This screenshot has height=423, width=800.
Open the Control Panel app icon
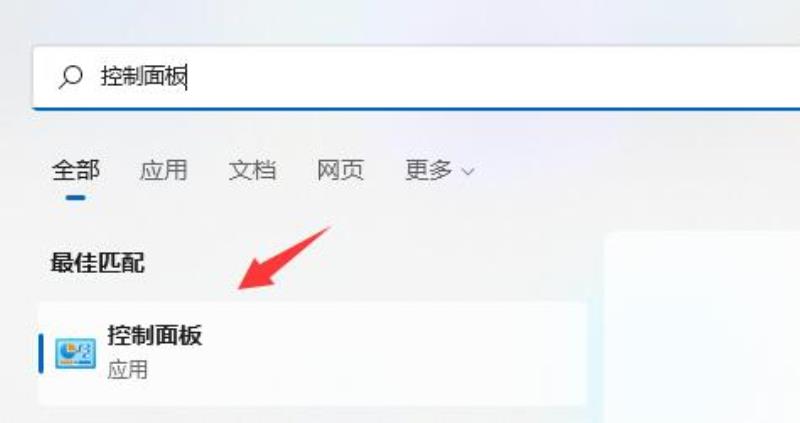pyautogui.click(x=76, y=353)
